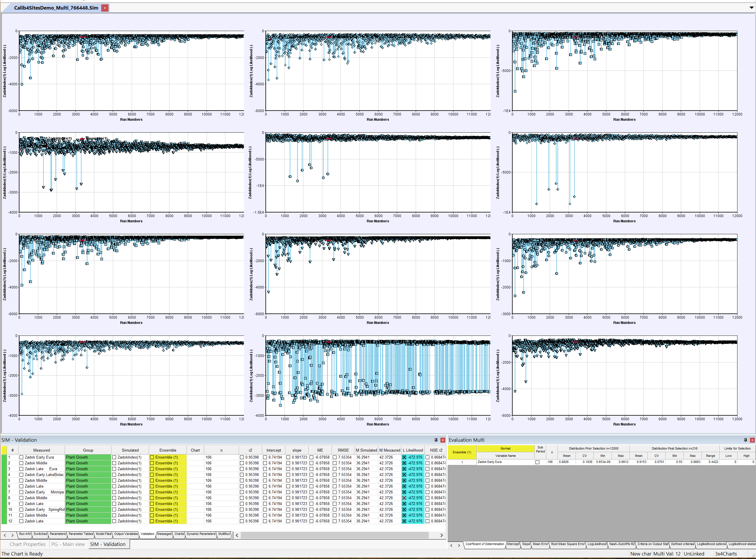Uncheck L Likelihood -472.976 box in row 1
756x559 pixels.
pos(404,457)
